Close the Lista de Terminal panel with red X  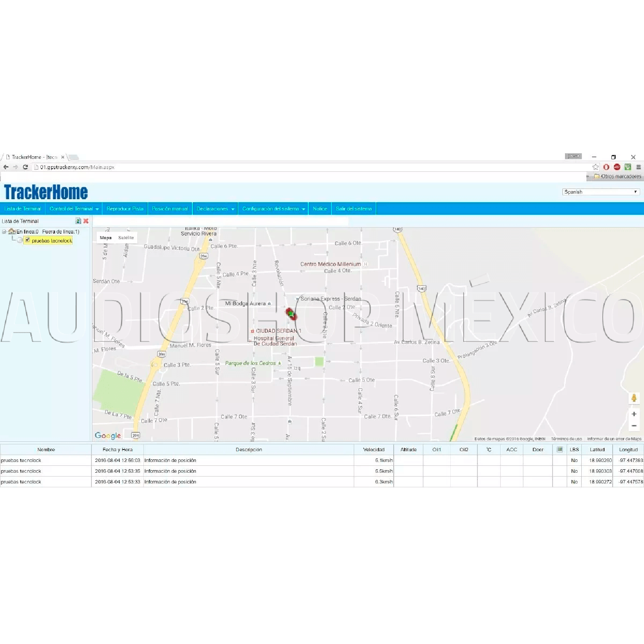[86, 221]
